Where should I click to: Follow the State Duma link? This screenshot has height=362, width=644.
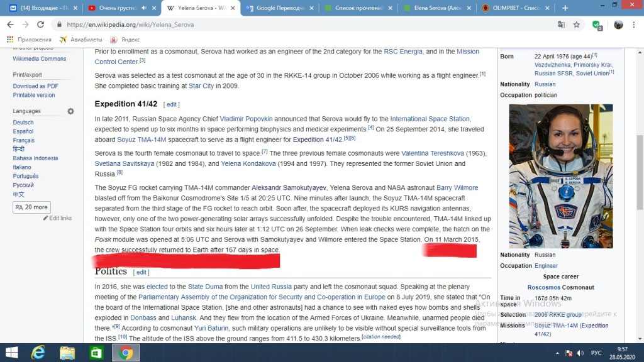click(x=206, y=287)
